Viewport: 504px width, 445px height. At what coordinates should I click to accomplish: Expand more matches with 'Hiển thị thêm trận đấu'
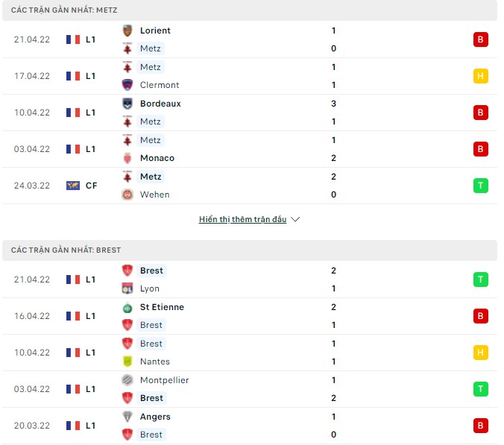pos(242,220)
